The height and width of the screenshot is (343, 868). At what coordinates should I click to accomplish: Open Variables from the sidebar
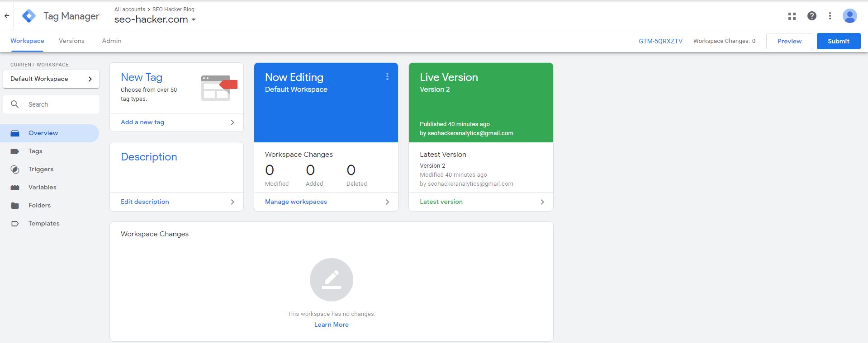pos(42,187)
